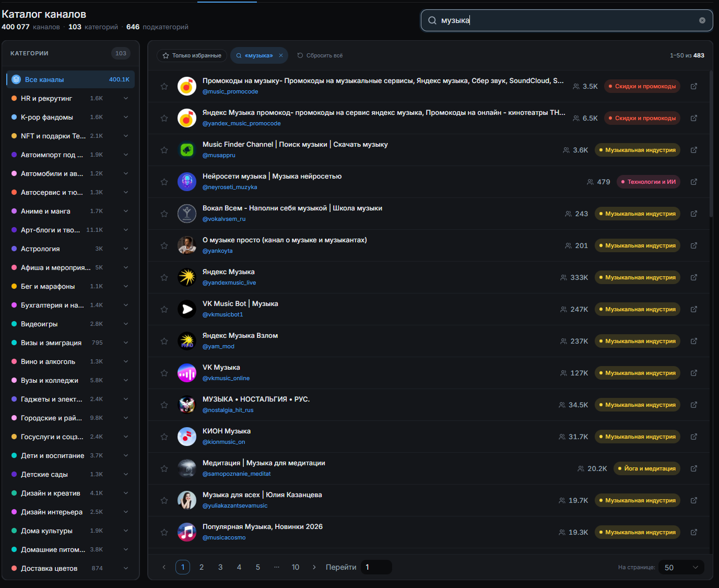Expand the Детские сады category
This screenshot has width=719, height=588.
[x=126, y=474]
